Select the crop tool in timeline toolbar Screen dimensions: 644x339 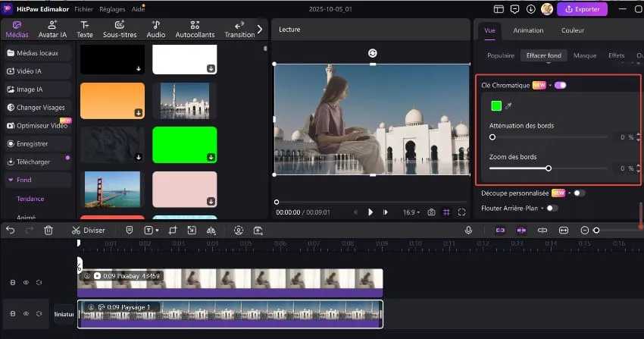(x=172, y=230)
